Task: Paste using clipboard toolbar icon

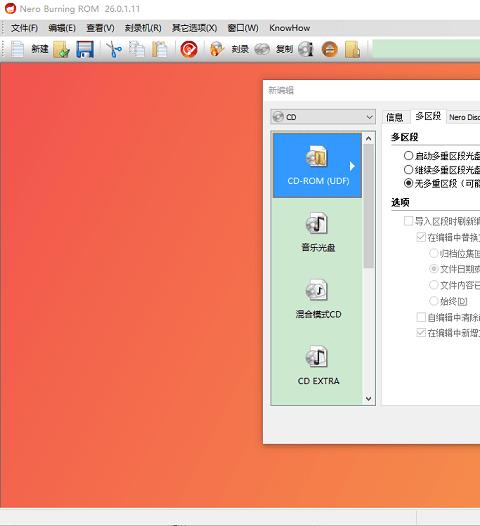Action: coord(160,50)
